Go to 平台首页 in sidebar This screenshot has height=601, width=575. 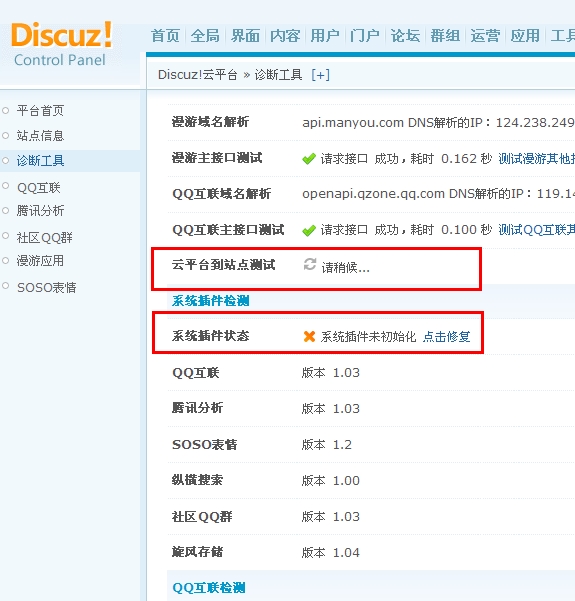(40, 111)
